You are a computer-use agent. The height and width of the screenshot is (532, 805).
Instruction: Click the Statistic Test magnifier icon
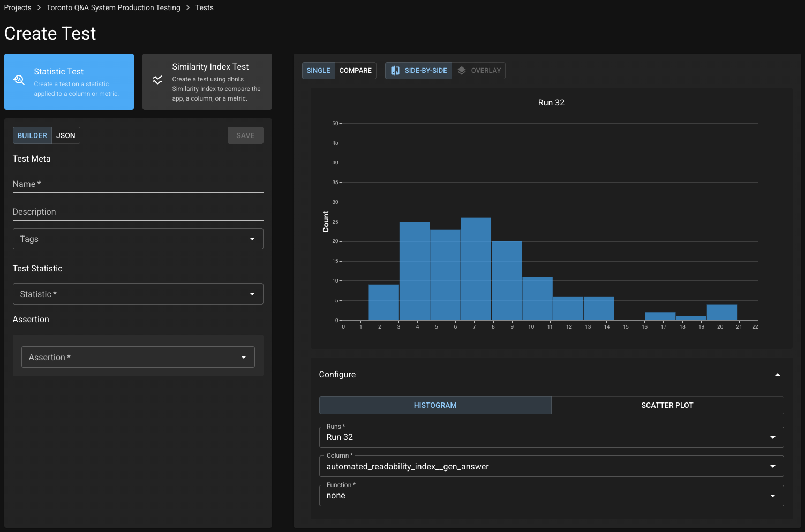(19, 80)
